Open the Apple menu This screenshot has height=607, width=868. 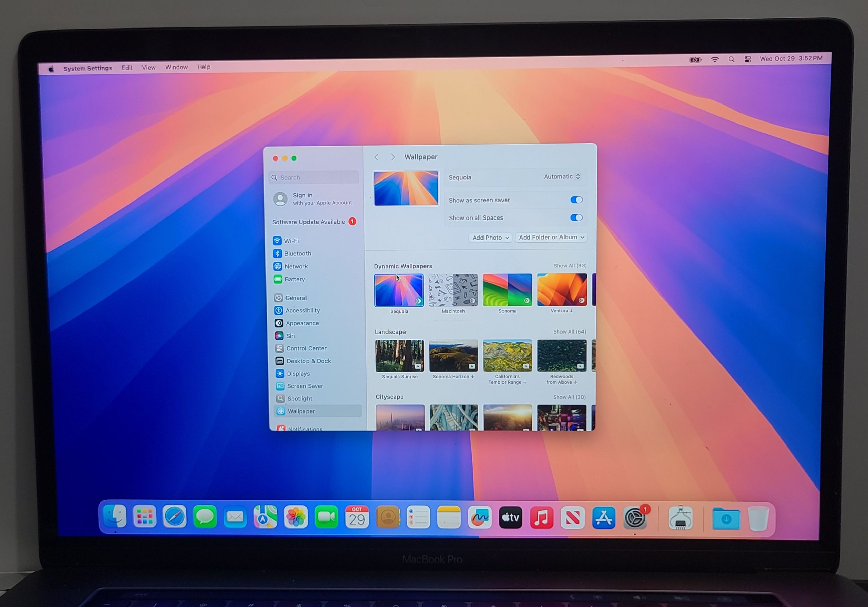[x=52, y=69]
